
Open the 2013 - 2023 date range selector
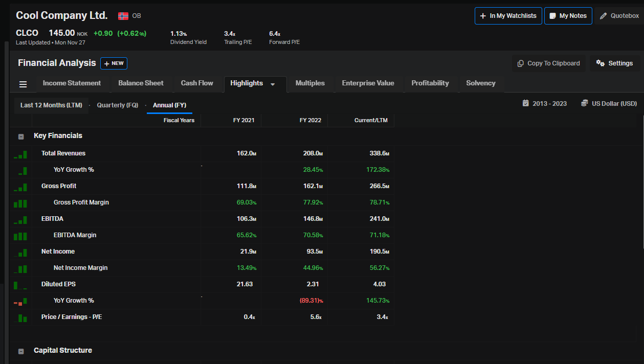pyautogui.click(x=544, y=103)
